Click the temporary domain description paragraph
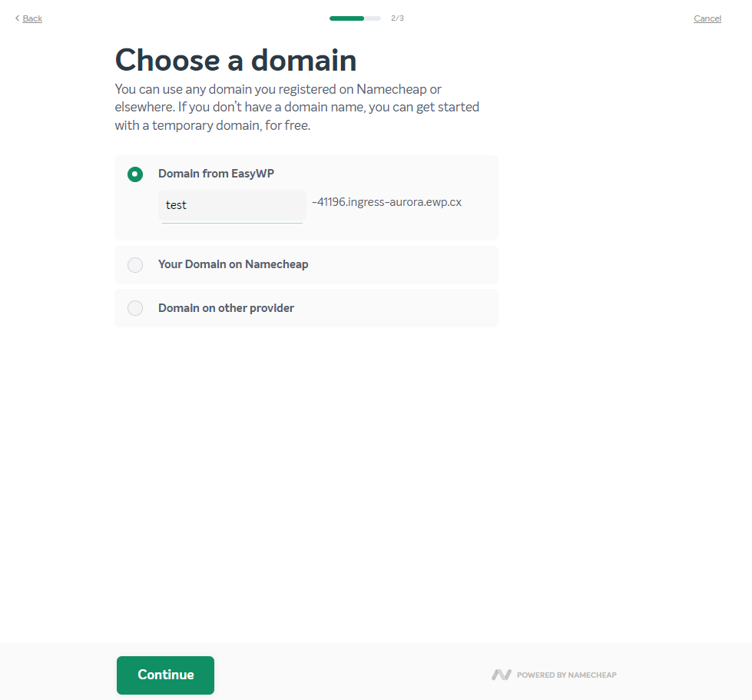The height and width of the screenshot is (700, 752). pos(296,108)
